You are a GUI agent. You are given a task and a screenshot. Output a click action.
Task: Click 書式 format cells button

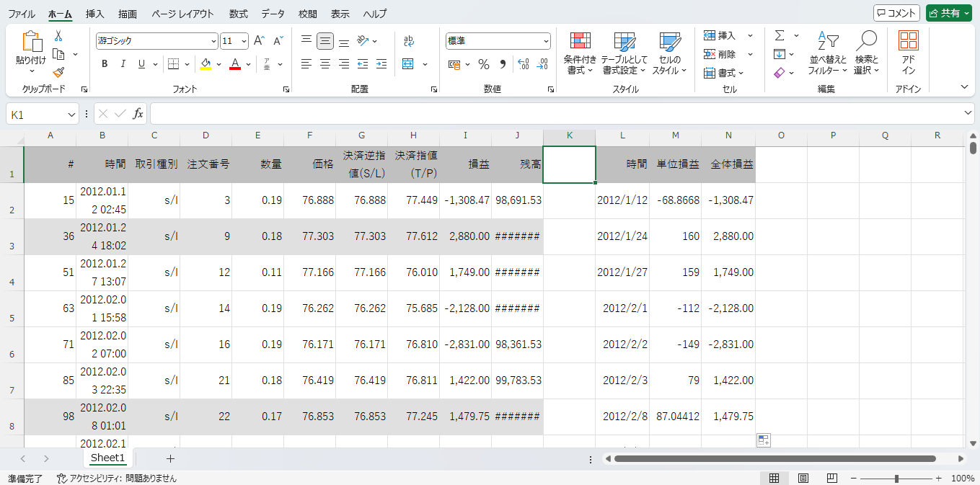(724, 73)
